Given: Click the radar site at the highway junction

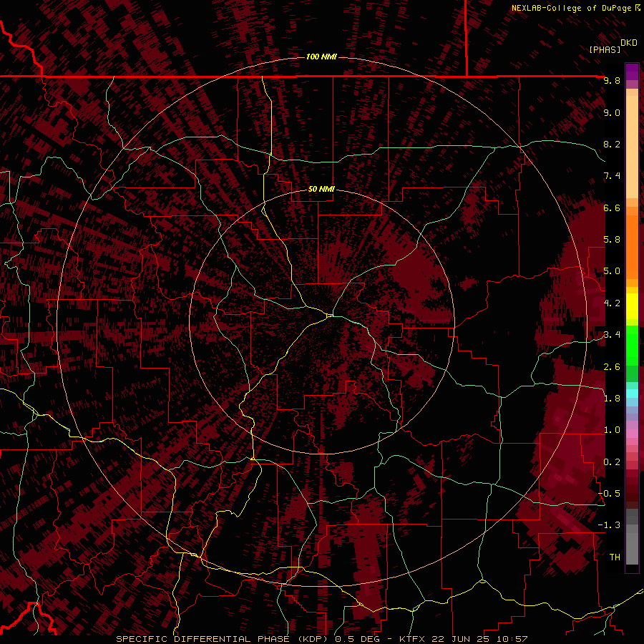Looking at the screenshot, I should (x=330, y=316).
